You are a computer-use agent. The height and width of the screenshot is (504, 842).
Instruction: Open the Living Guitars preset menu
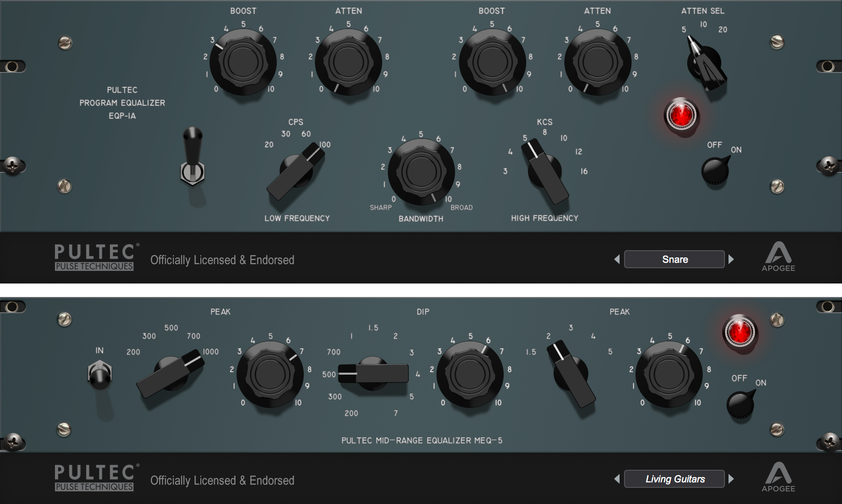point(674,479)
